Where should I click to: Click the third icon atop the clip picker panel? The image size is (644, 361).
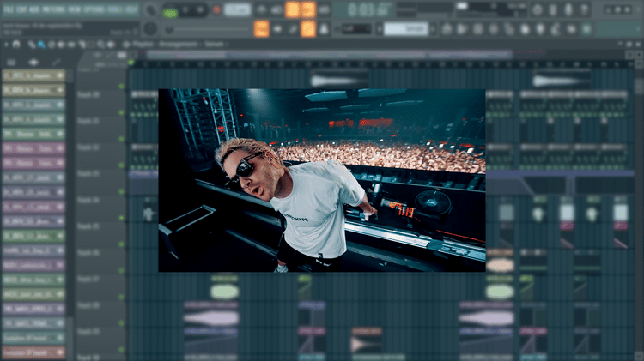(56, 63)
